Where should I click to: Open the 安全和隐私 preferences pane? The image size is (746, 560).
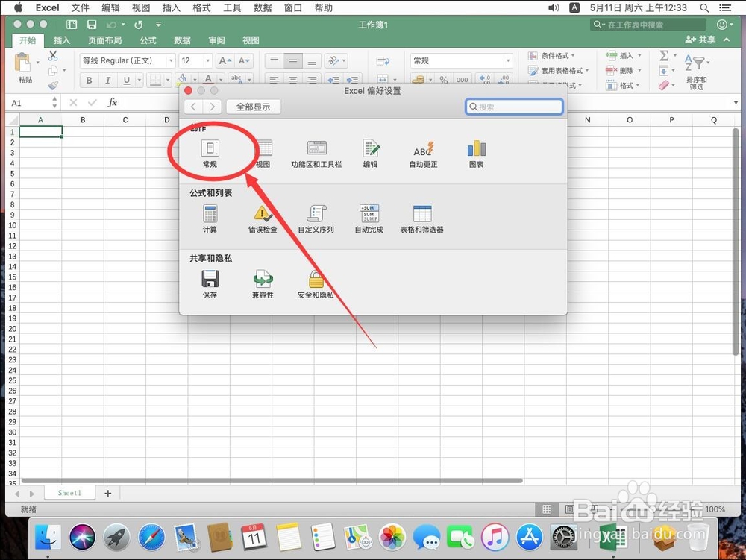(316, 284)
